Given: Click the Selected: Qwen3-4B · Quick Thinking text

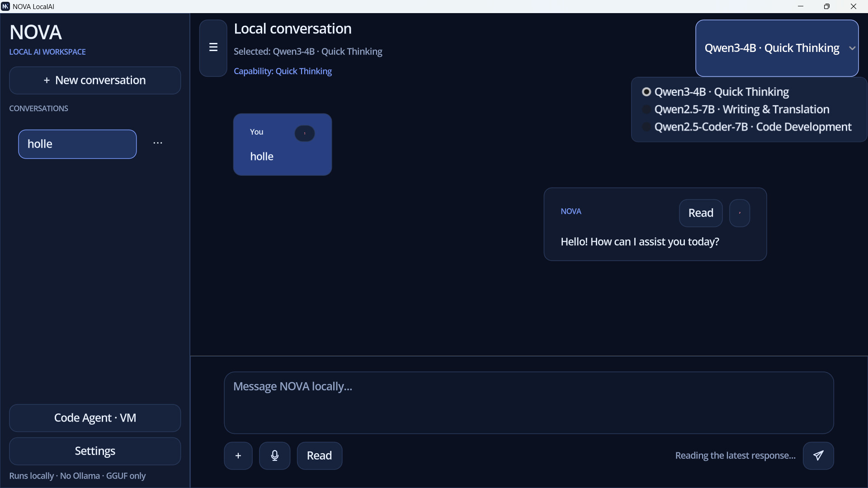Looking at the screenshot, I should pyautogui.click(x=308, y=52).
